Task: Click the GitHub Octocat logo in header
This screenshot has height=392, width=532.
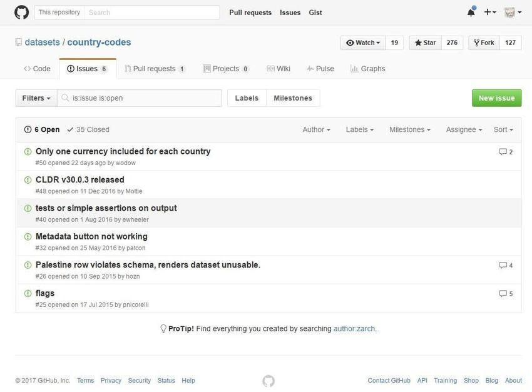Action: tap(22, 13)
